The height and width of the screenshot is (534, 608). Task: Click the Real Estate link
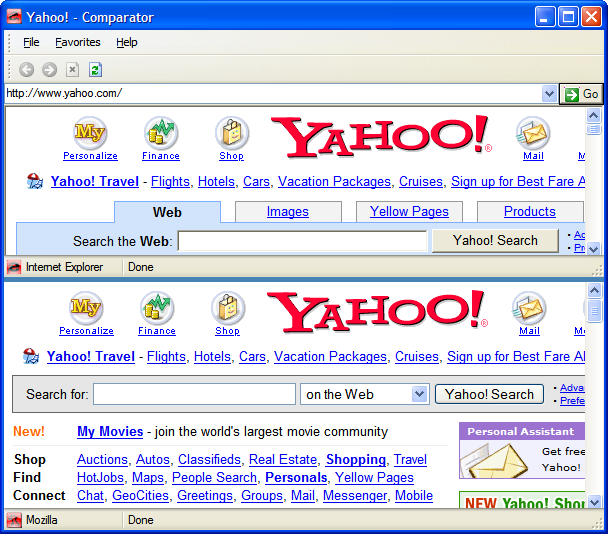point(283,460)
